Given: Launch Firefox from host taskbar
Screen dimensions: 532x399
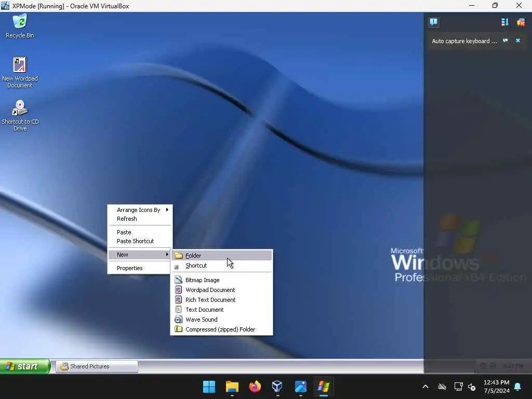Looking at the screenshot, I should (x=255, y=387).
